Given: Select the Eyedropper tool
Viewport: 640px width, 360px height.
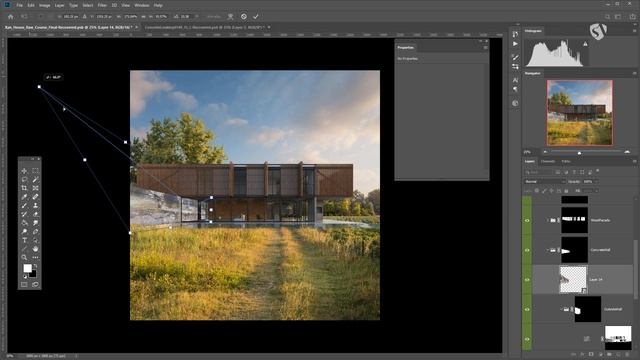Looking at the screenshot, I should tap(24, 197).
